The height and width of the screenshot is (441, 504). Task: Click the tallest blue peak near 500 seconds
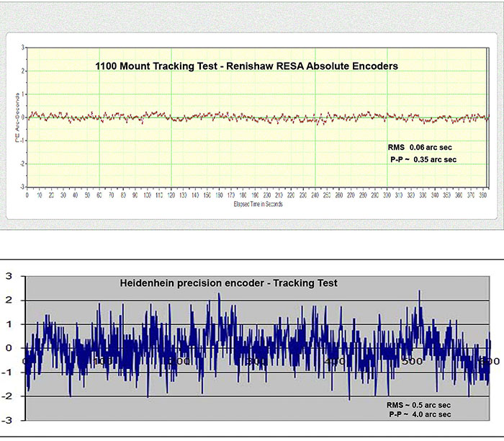point(419,292)
